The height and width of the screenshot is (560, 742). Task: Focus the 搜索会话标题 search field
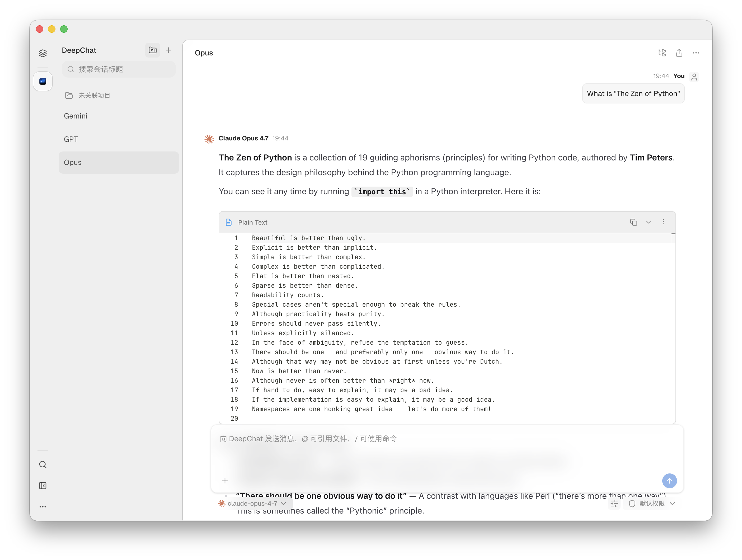[x=119, y=69]
